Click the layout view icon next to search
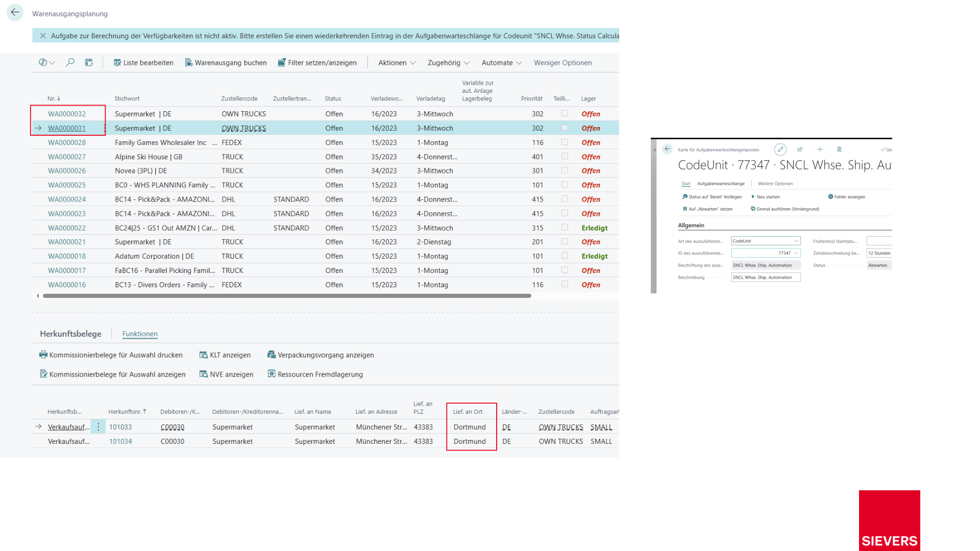 point(89,62)
